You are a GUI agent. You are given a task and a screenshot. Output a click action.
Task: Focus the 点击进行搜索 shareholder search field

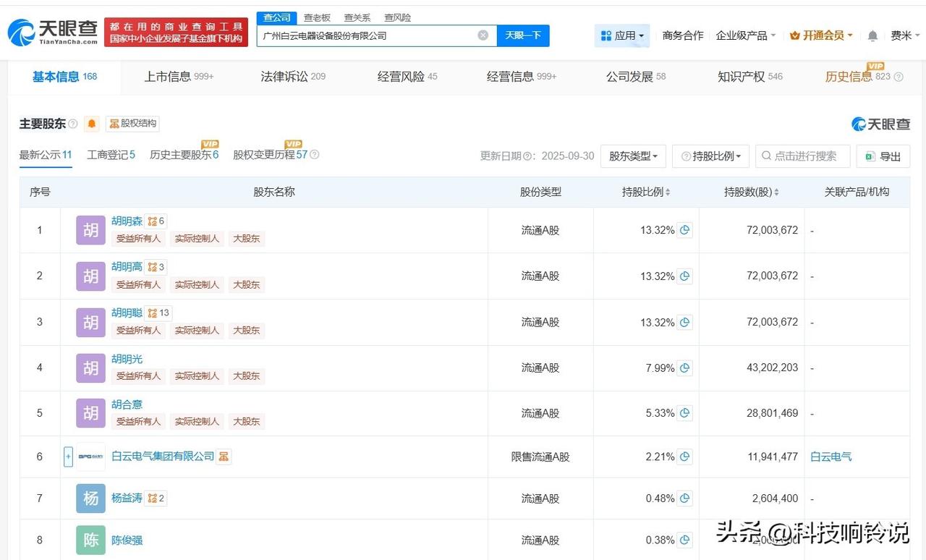coord(802,156)
